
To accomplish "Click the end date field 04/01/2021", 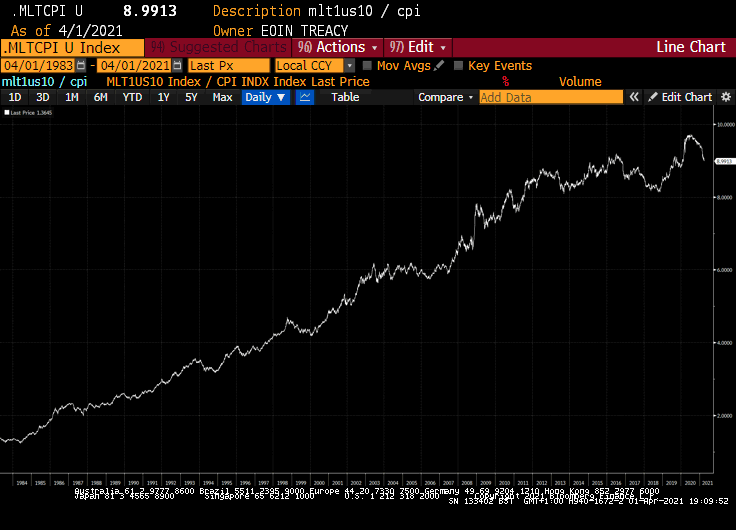I will [135, 65].
